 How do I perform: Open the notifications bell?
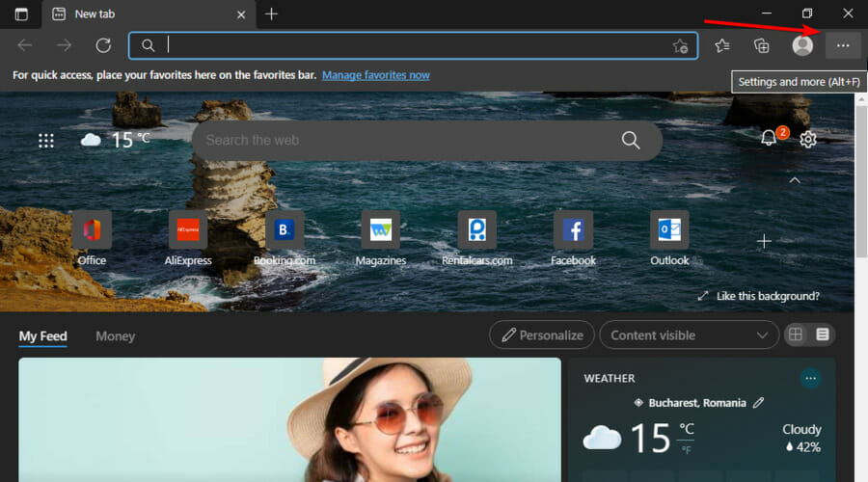pos(769,138)
